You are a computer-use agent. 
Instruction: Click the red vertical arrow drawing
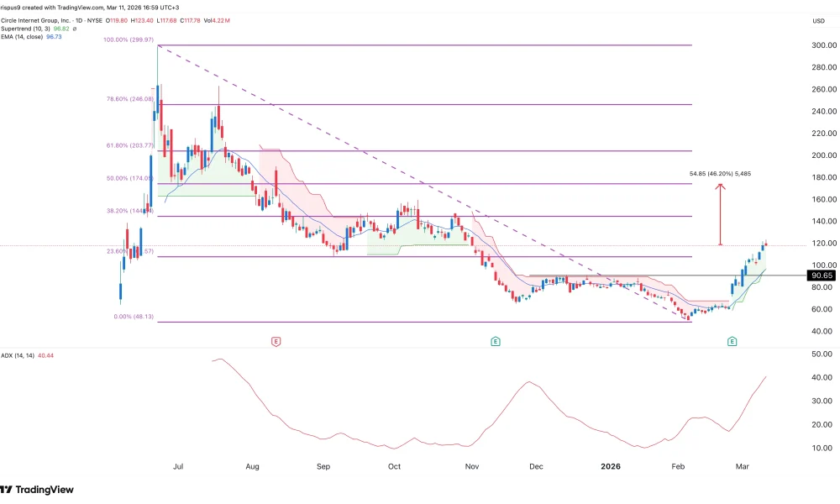[720, 214]
